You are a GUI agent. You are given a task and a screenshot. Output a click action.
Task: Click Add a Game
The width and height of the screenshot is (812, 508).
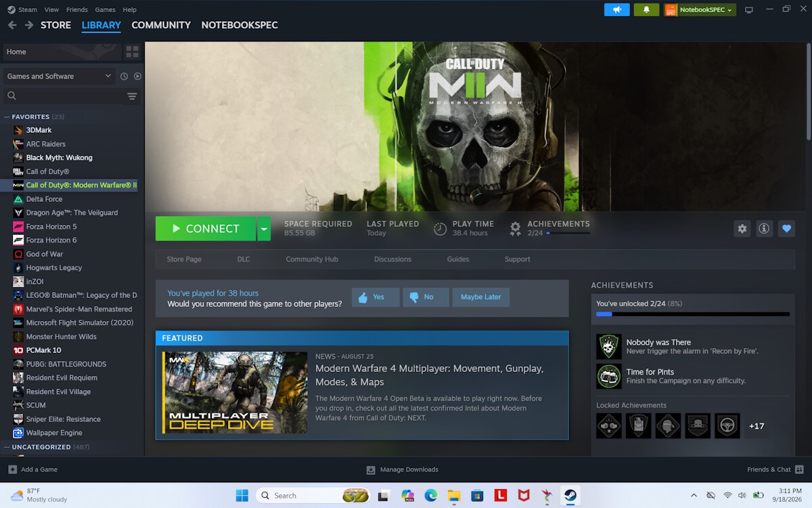click(x=32, y=469)
